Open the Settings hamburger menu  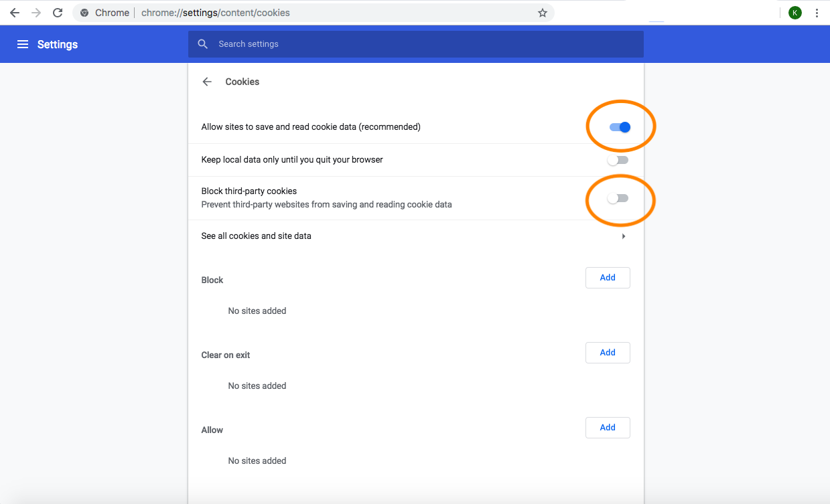23,44
